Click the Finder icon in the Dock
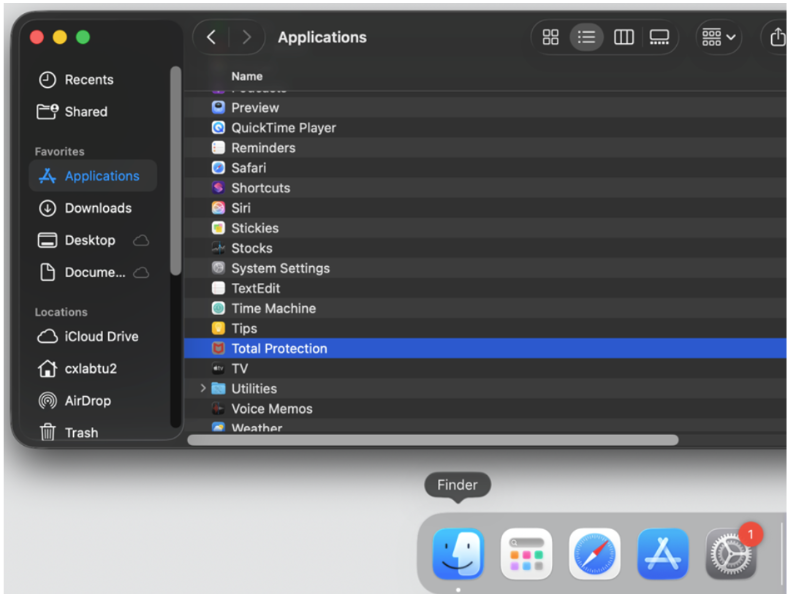Image resolution: width=789 pixels, height=594 pixels. pos(458,553)
